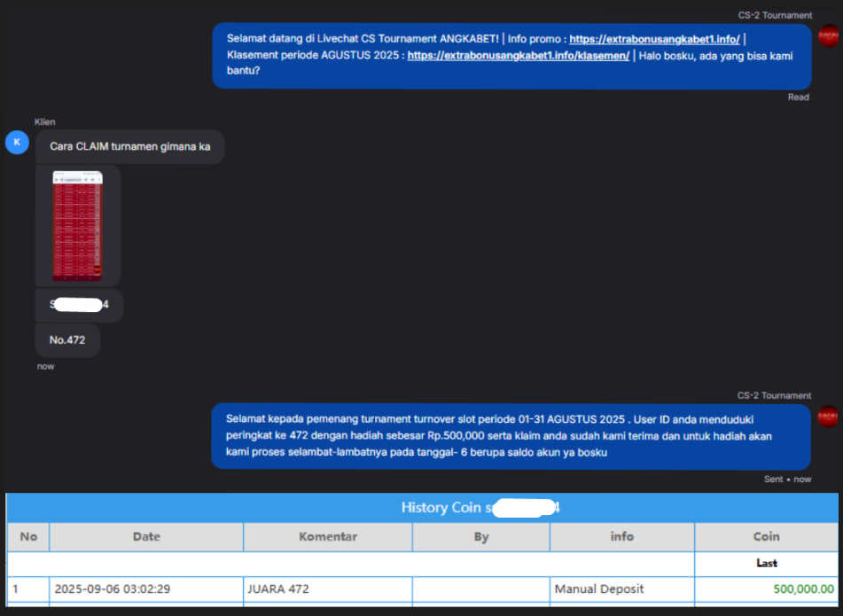This screenshot has width=843, height=616.
Task: Select the 'Cara CLAIM turnamen gimana ka' message
Action: click(x=130, y=147)
